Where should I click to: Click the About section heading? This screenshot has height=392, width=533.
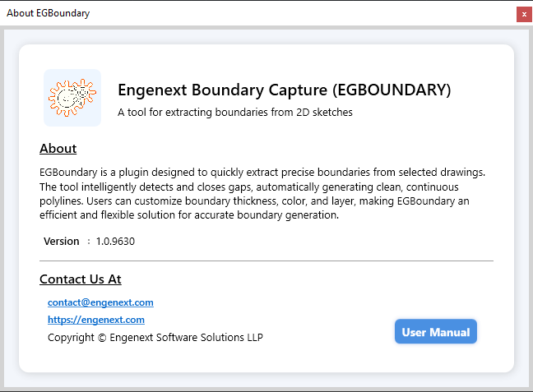58,149
